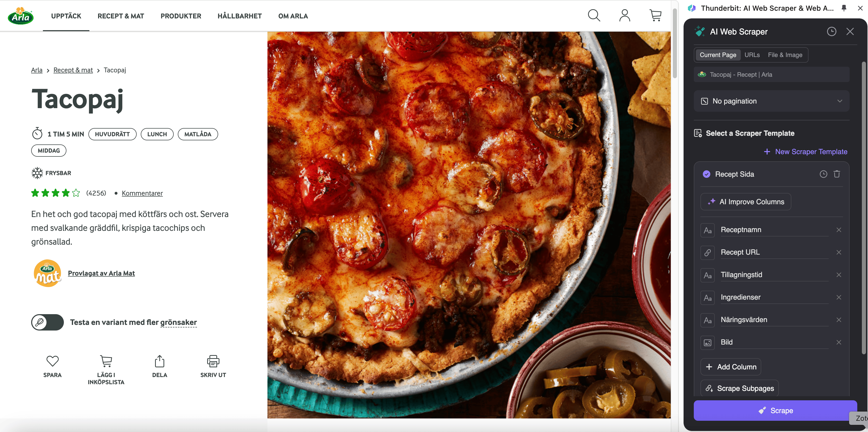Click AI Improve Columns button
Screen dimensions: 868x432
(746, 202)
